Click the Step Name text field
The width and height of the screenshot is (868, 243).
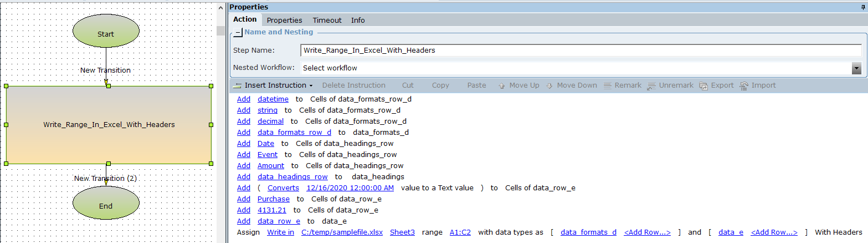580,50
